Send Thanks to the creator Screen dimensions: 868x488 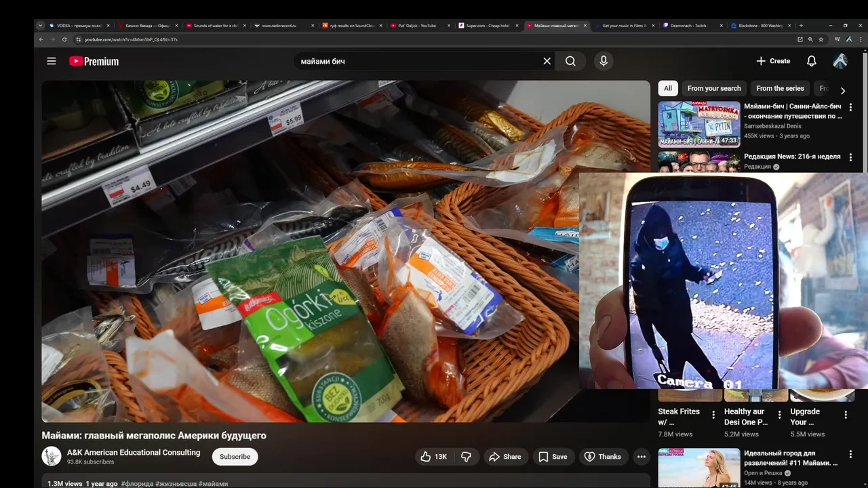[603, 457]
